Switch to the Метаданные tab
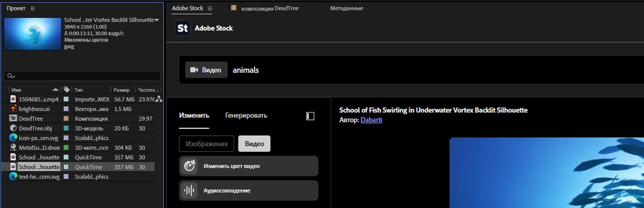644x208 pixels. 346,8
